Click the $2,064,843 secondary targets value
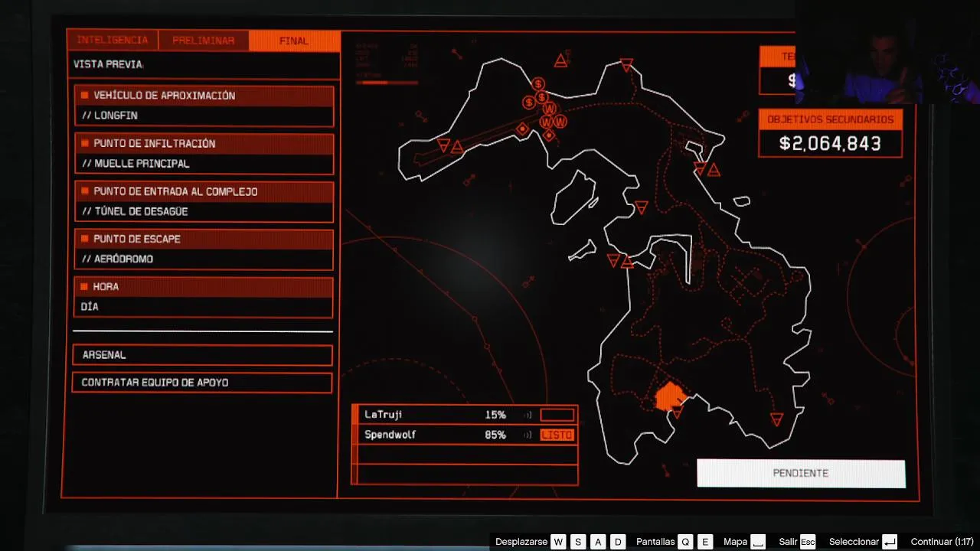This screenshot has width=980, height=551. tap(830, 143)
